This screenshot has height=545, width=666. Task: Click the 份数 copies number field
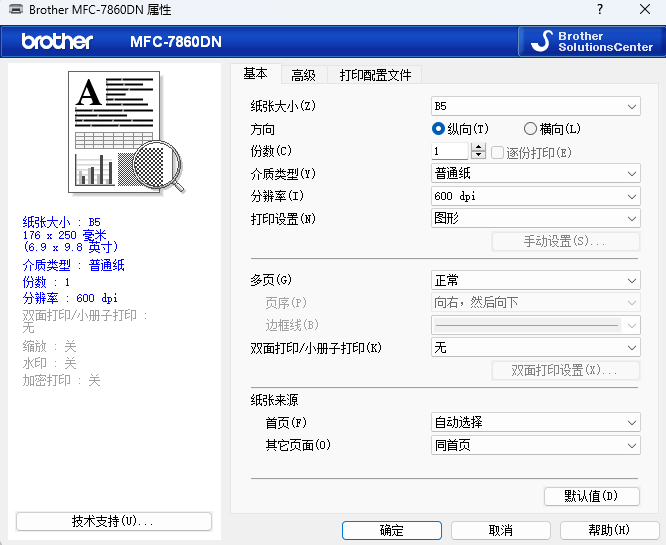pyautogui.click(x=450, y=152)
